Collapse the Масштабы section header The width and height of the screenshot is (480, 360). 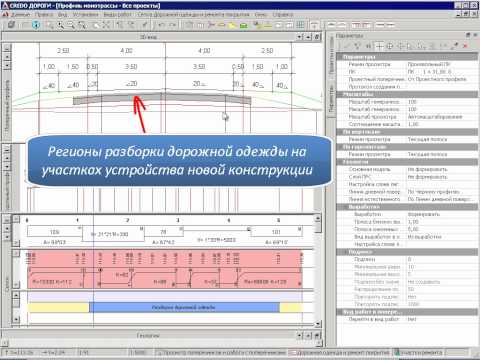pyautogui.click(x=407, y=94)
